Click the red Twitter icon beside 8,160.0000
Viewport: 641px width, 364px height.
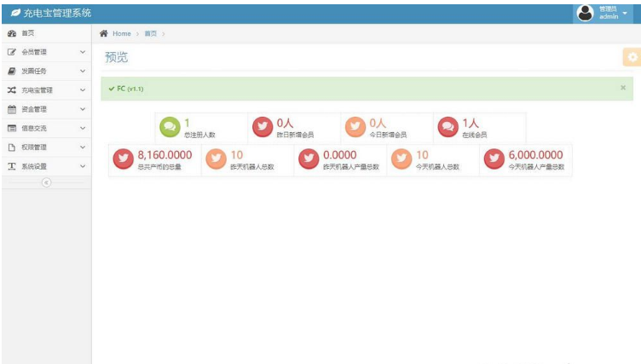click(124, 159)
